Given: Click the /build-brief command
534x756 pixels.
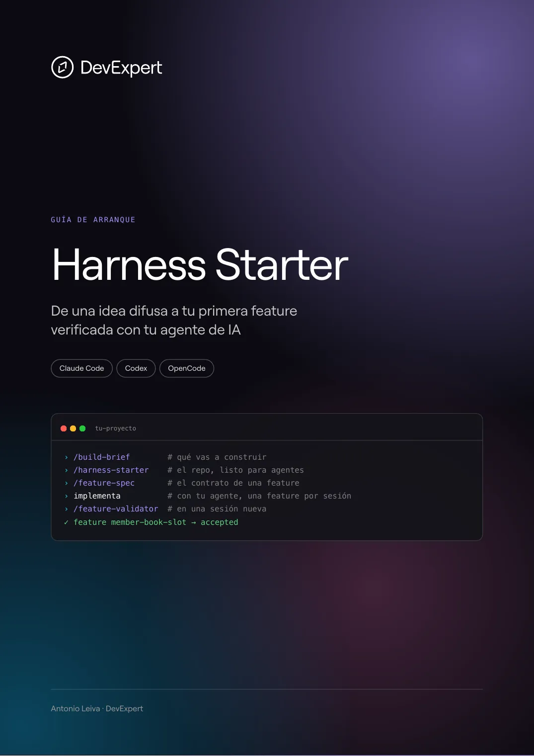Looking at the screenshot, I should click(x=102, y=457).
